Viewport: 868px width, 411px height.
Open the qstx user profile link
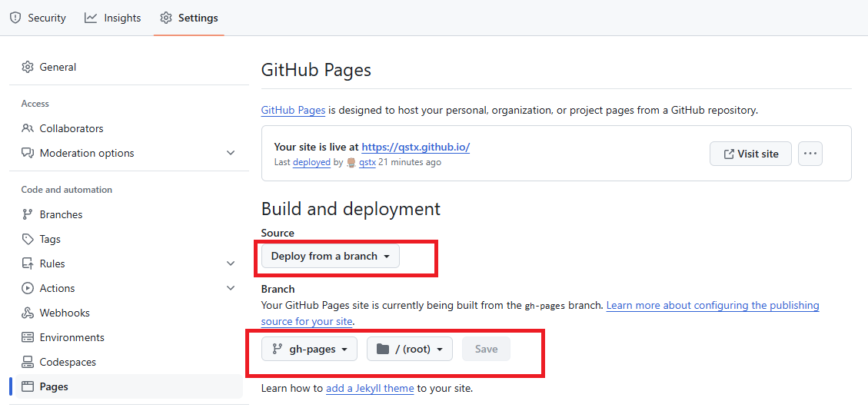[367, 163]
